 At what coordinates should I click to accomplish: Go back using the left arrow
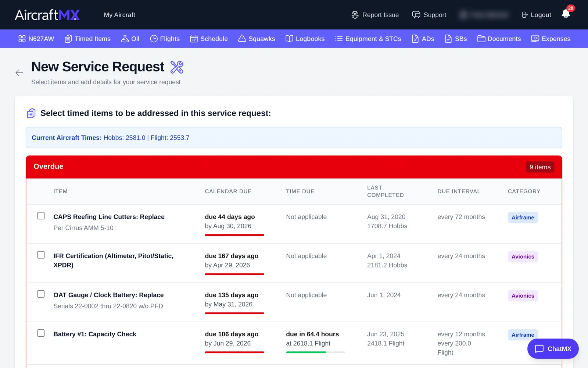coord(19,73)
